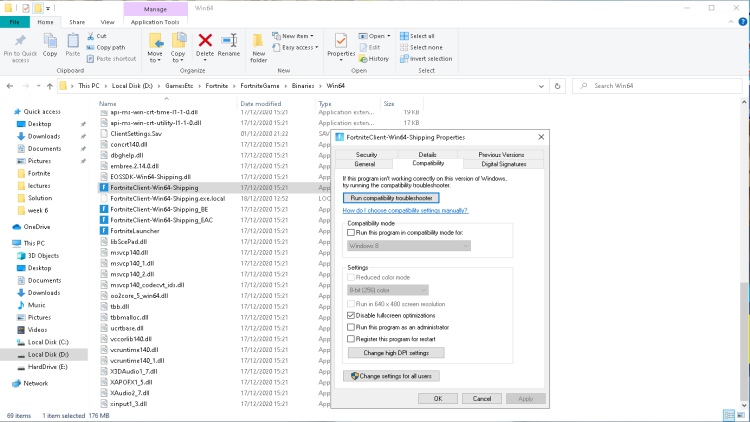Switch to large icons view button
The height and width of the screenshot is (422, 750).
tap(741, 415)
